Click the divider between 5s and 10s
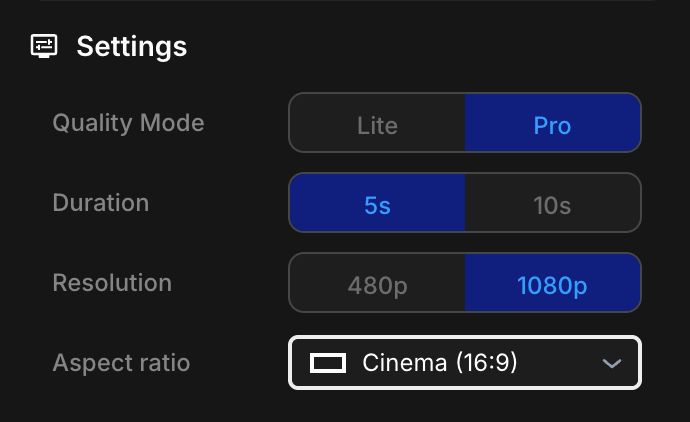This screenshot has height=422, width=690. click(x=465, y=203)
